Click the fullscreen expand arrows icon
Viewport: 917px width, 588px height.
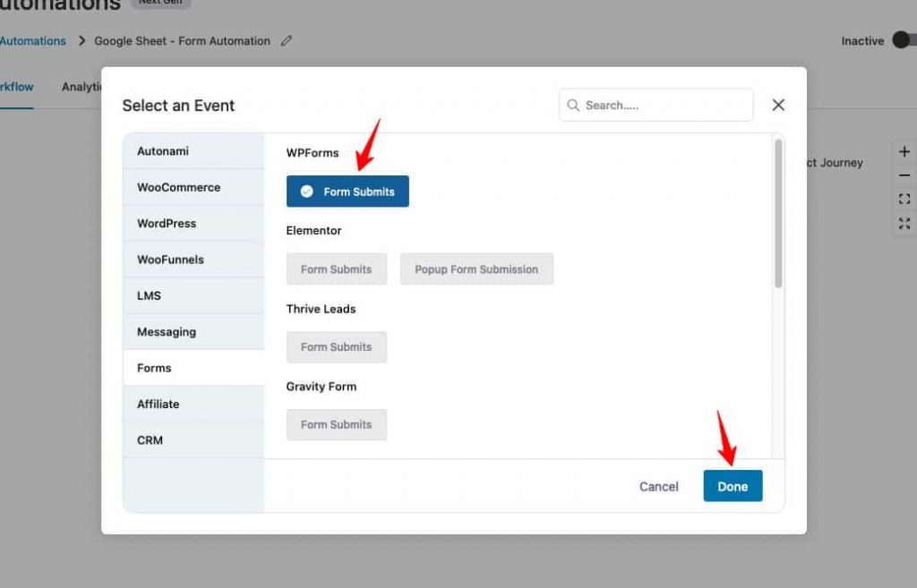coord(904,223)
